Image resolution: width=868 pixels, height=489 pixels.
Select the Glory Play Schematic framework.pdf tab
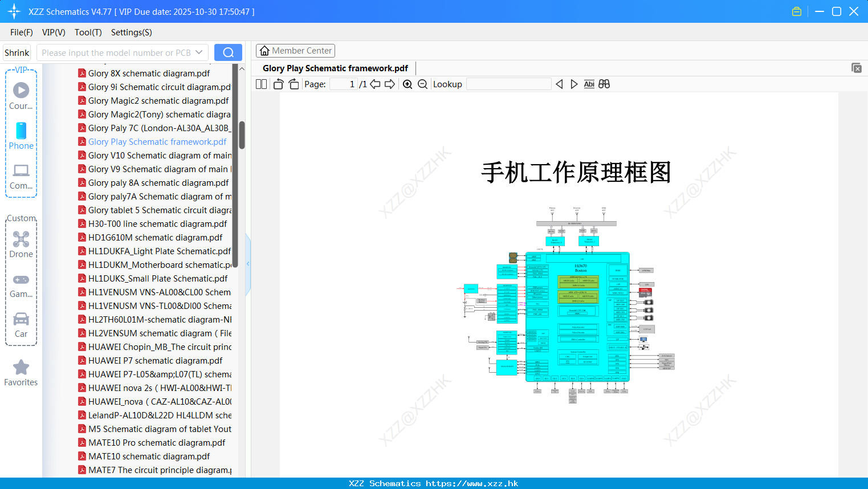click(x=336, y=68)
